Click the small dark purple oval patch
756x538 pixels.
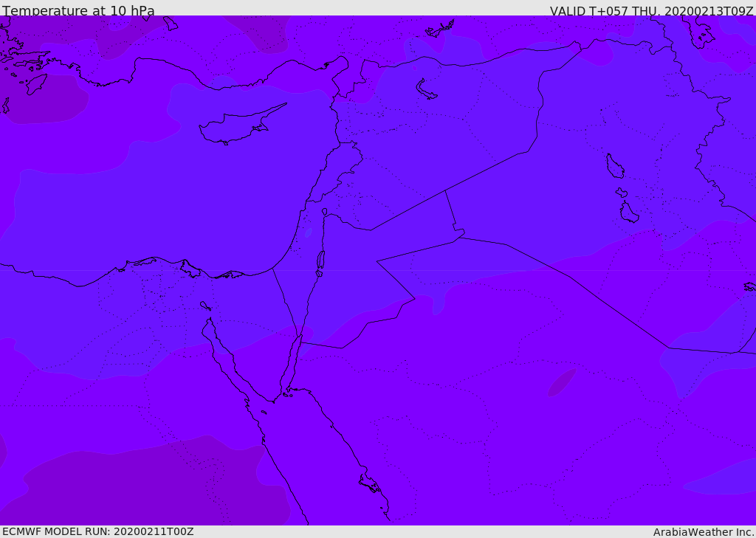tap(562, 382)
